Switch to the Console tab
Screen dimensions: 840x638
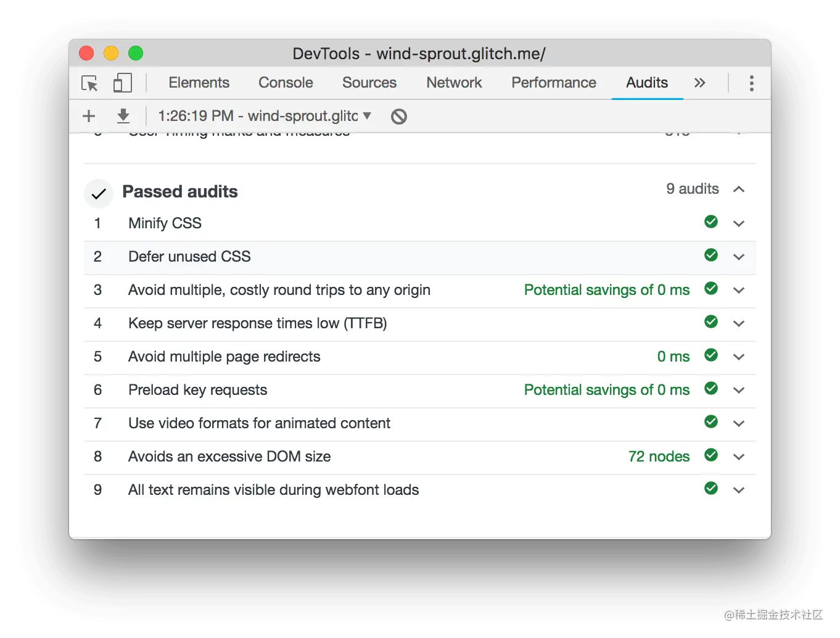click(286, 83)
